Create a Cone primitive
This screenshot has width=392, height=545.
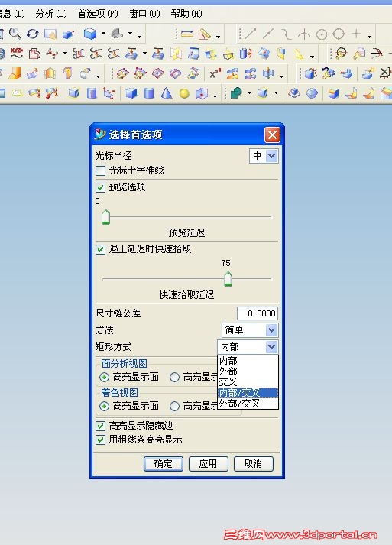click(167, 93)
